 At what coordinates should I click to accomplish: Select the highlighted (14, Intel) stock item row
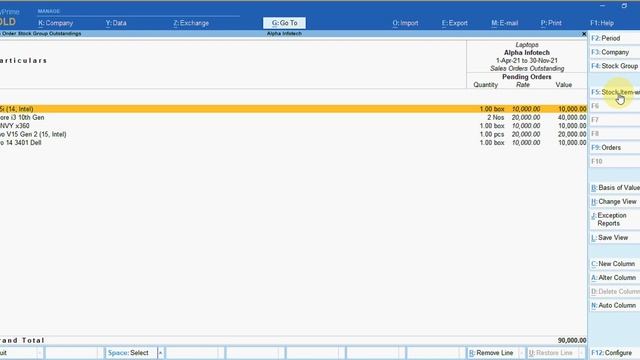tap(293, 109)
